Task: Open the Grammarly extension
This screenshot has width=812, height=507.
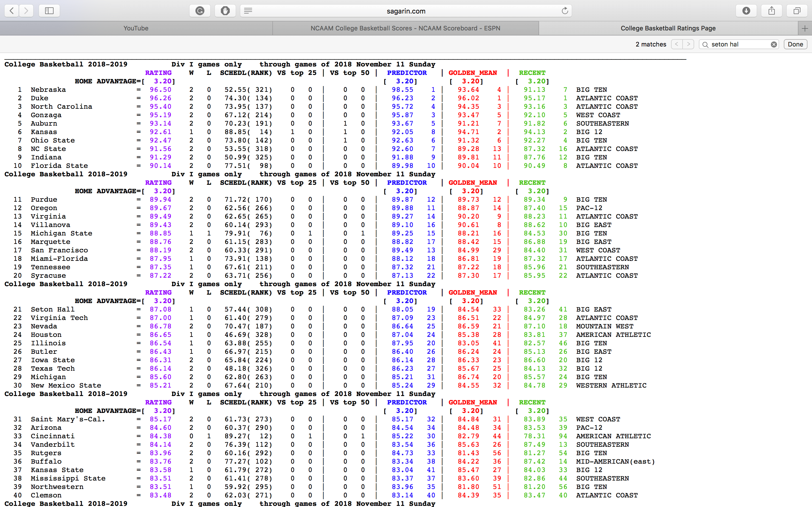Action: click(200, 10)
